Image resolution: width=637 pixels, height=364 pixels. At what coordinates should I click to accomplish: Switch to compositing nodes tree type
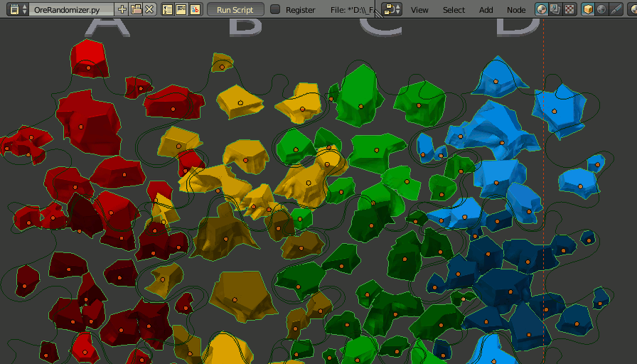click(x=555, y=9)
